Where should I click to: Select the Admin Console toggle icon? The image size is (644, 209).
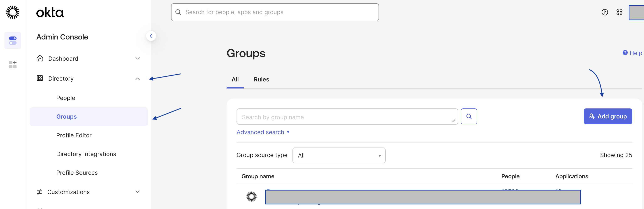12,41
